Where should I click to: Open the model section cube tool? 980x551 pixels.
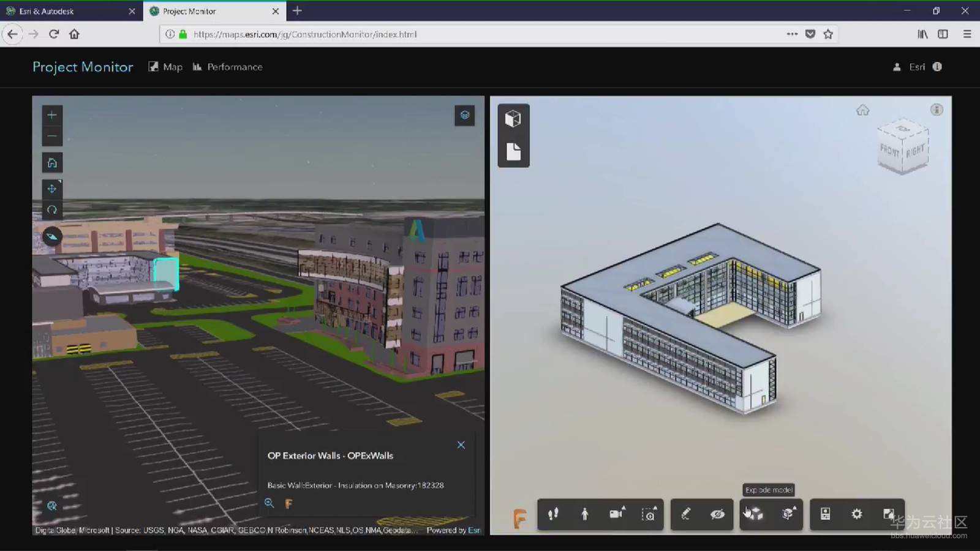788,514
